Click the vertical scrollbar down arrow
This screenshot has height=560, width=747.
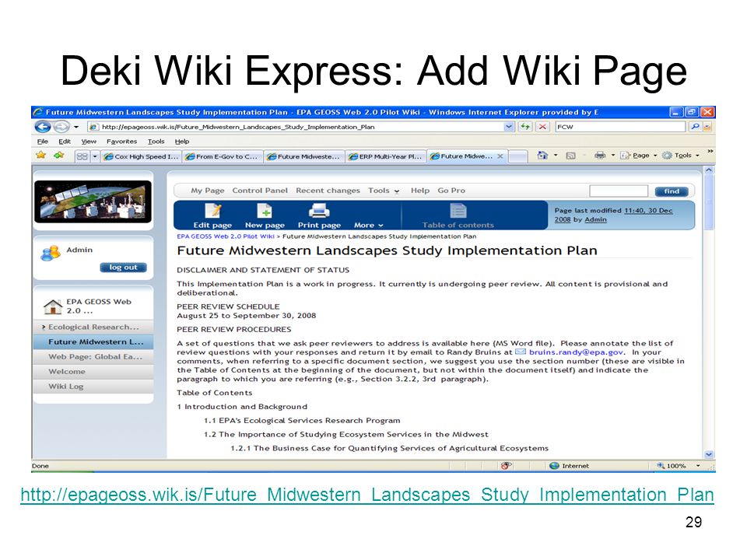708,454
